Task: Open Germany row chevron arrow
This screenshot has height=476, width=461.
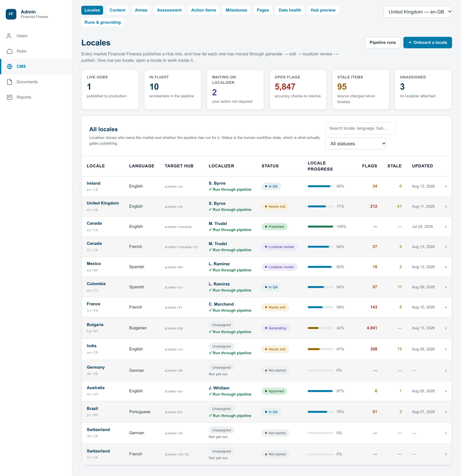Action: click(446, 371)
